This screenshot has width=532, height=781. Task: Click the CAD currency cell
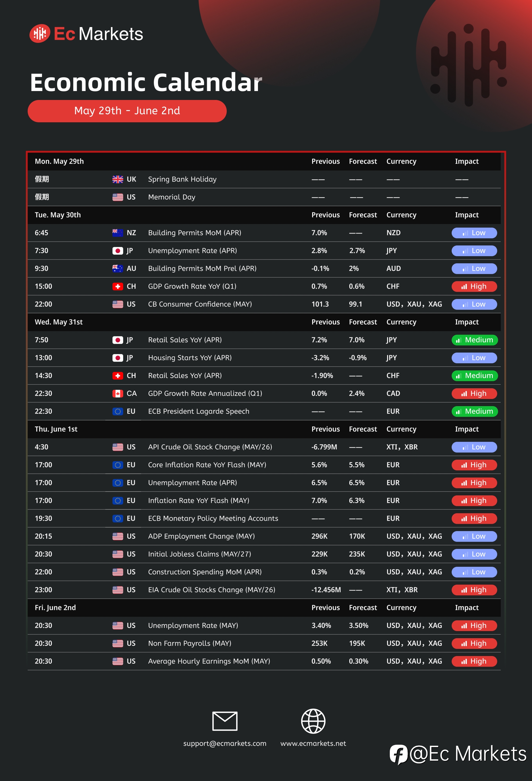click(393, 394)
